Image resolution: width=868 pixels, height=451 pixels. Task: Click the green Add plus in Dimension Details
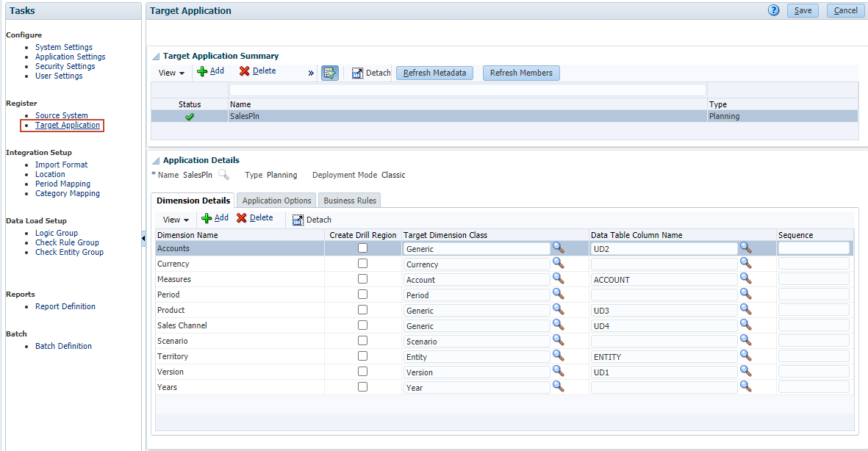click(x=207, y=218)
